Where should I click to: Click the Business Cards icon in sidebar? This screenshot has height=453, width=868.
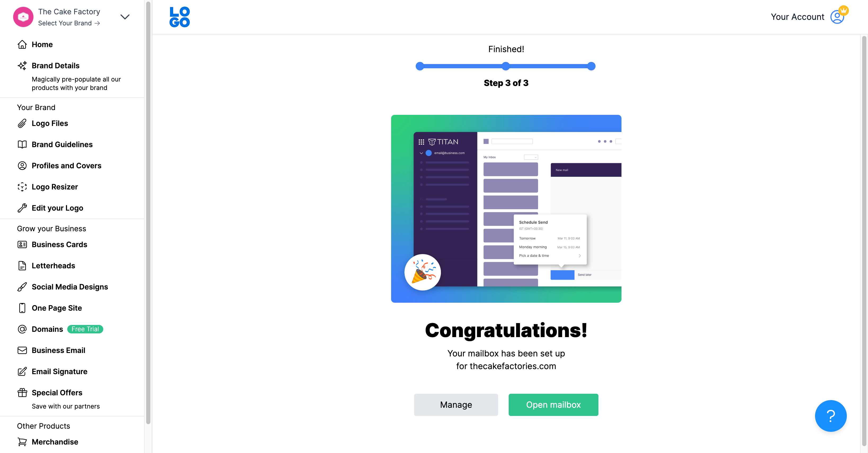coord(22,244)
